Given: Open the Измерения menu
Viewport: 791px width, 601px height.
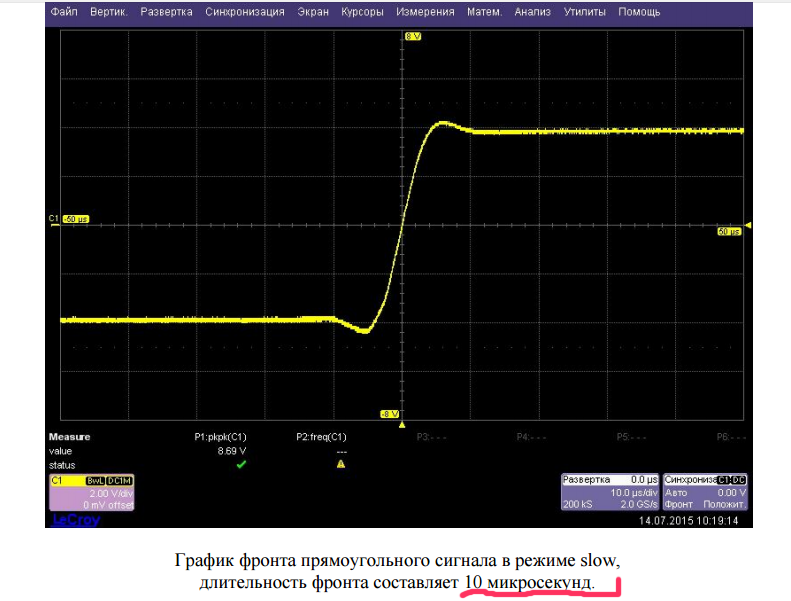Looking at the screenshot, I should click(x=425, y=13).
